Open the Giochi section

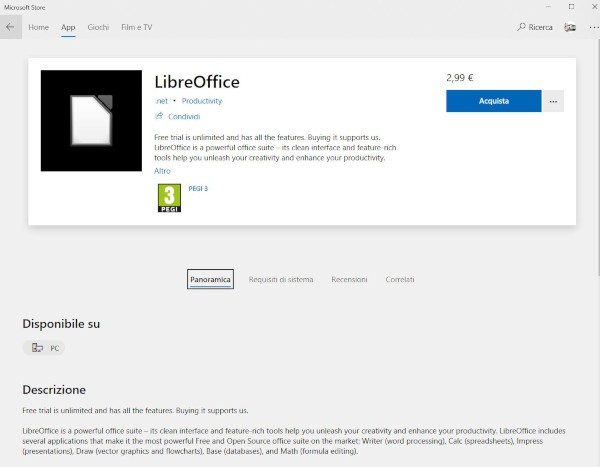point(98,27)
